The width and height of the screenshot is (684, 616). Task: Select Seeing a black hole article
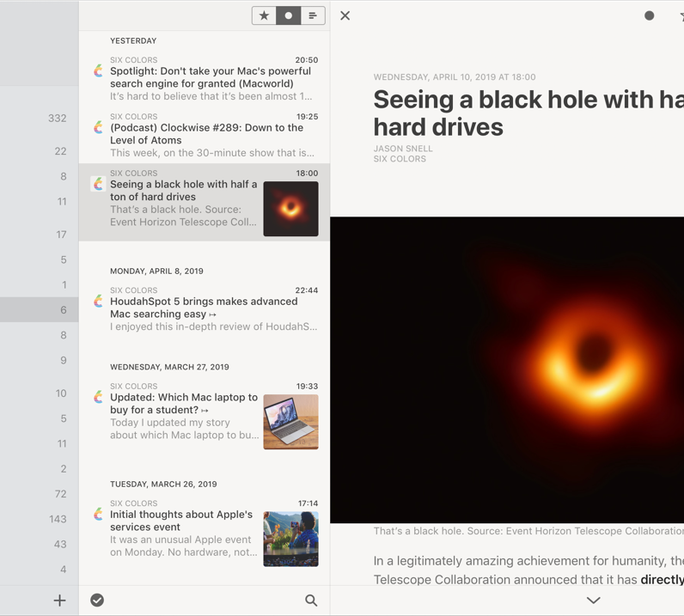click(x=205, y=203)
